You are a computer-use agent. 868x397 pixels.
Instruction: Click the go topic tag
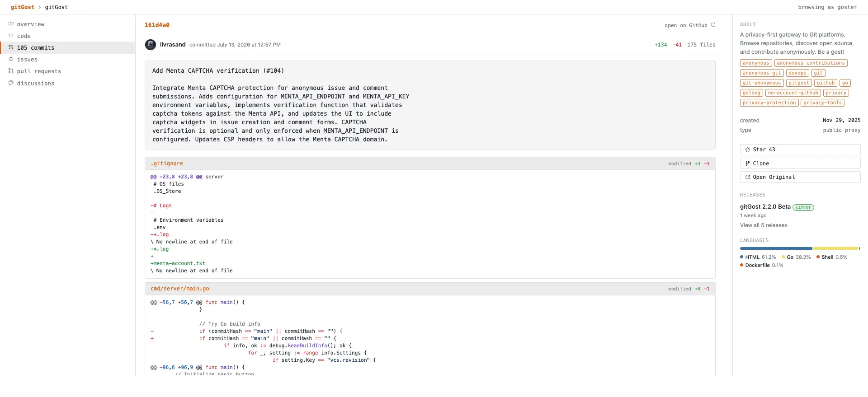pos(845,83)
